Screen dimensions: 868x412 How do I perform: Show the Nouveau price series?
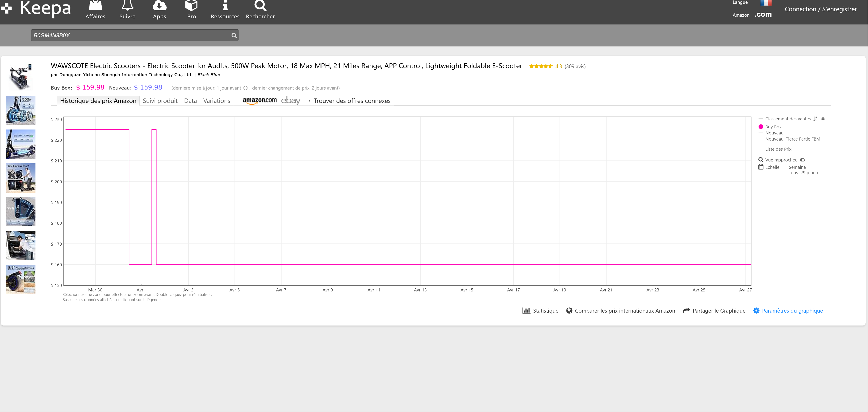point(774,133)
